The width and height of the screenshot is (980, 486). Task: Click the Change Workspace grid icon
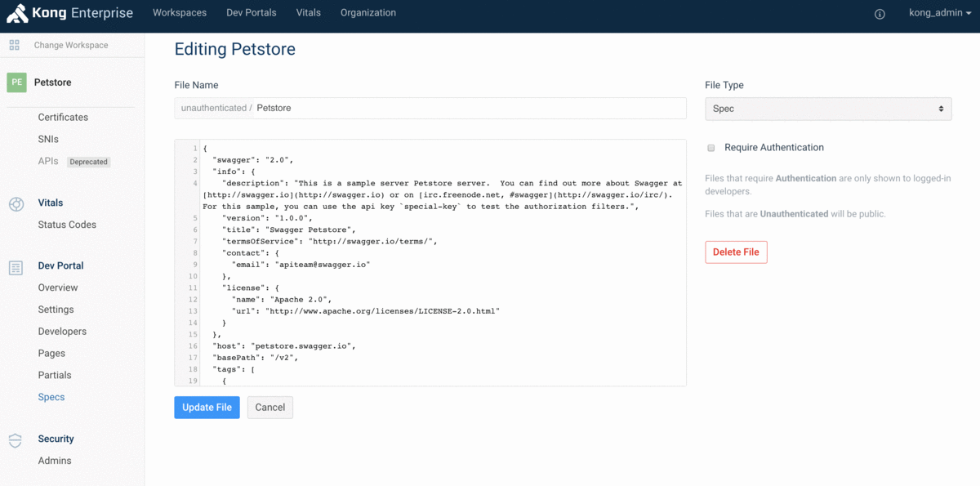(x=15, y=45)
